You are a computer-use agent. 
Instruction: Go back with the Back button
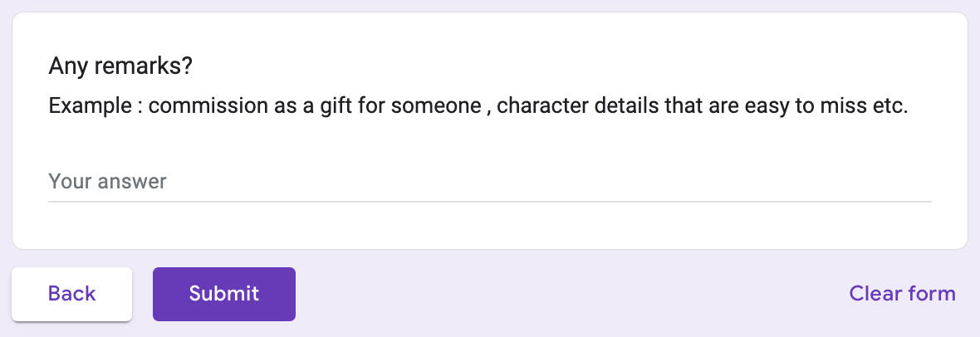click(72, 294)
